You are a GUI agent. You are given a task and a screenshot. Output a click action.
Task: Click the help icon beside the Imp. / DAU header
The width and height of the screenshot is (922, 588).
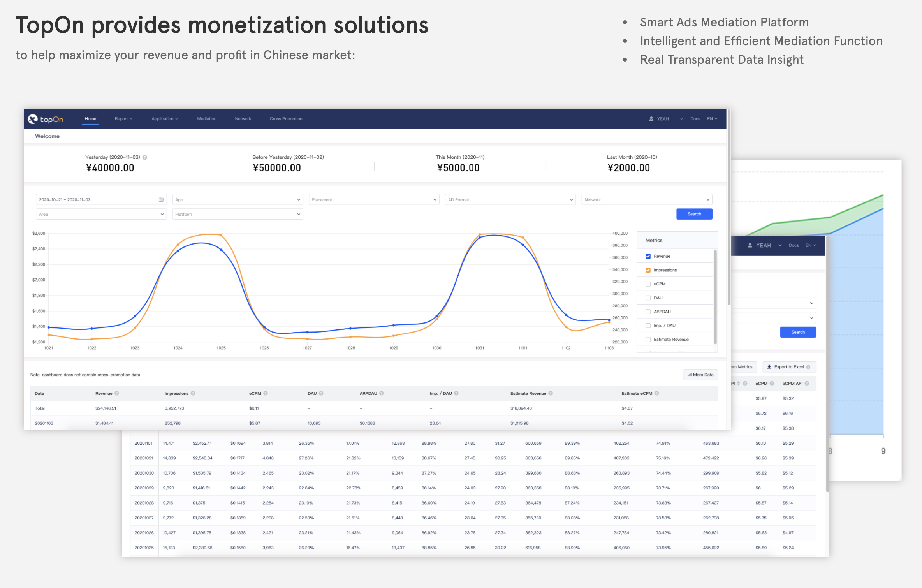click(456, 393)
